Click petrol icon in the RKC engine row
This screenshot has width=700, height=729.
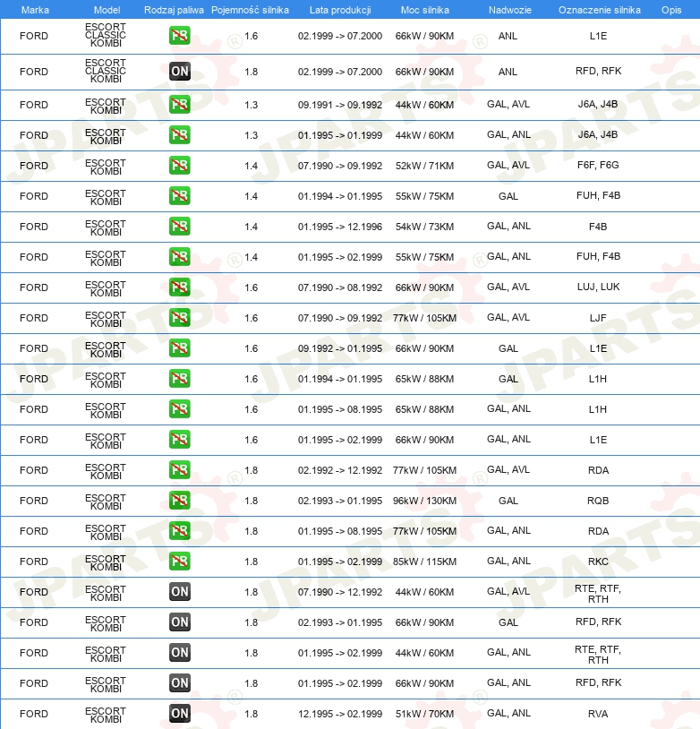pyautogui.click(x=179, y=562)
